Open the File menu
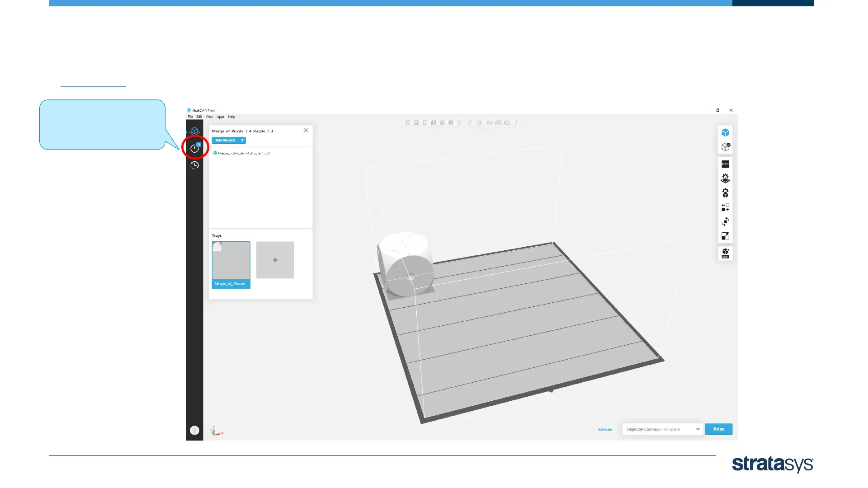 coord(190,117)
